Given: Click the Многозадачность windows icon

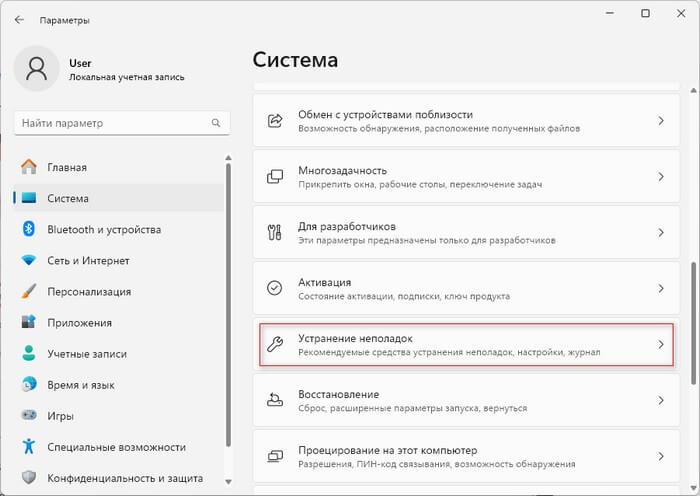Looking at the screenshot, I should click(x=275, y=176).
